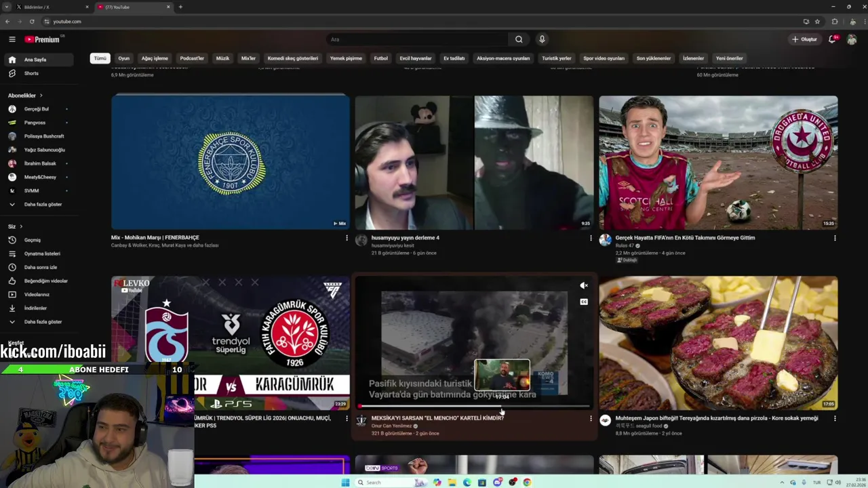The height and width of the screenshot is (488, 868).
Task: Select the Turistik yerler chip
Action: point(557,58)
